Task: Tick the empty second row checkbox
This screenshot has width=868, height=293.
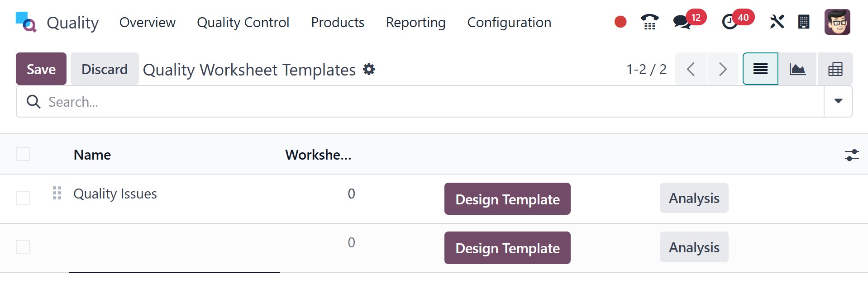Action: [23, 247]
